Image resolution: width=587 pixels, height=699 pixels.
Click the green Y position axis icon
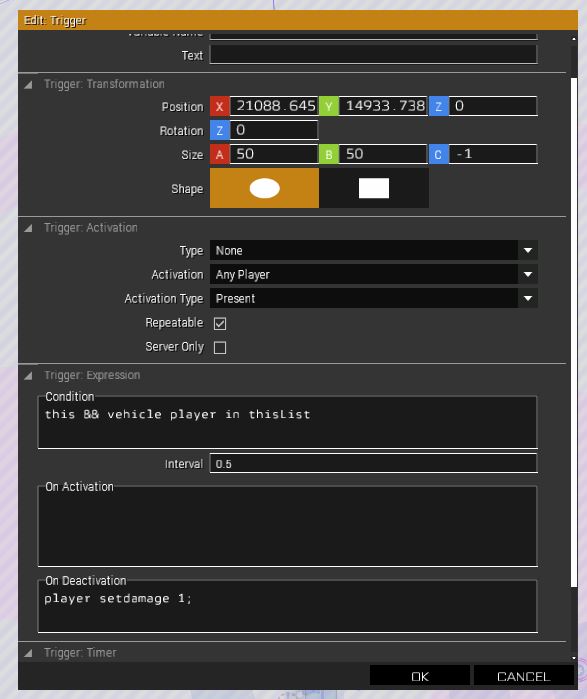click(x=329, y=107)
